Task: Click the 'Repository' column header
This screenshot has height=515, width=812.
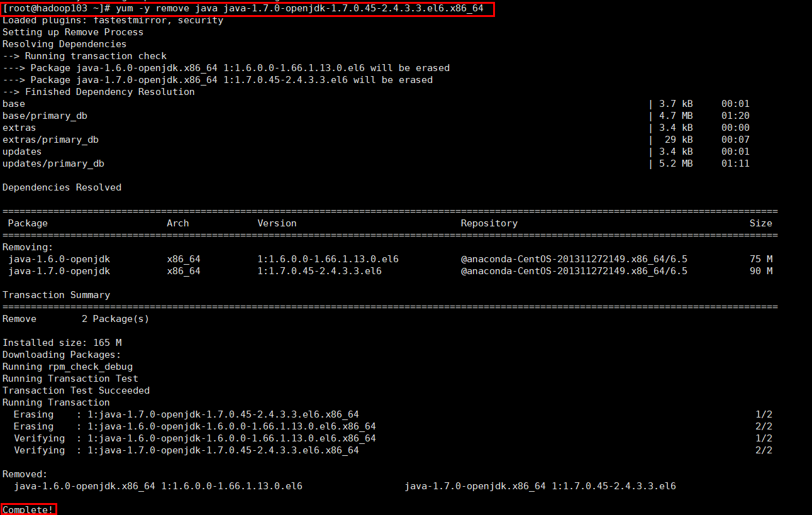Action: [489, 223]
